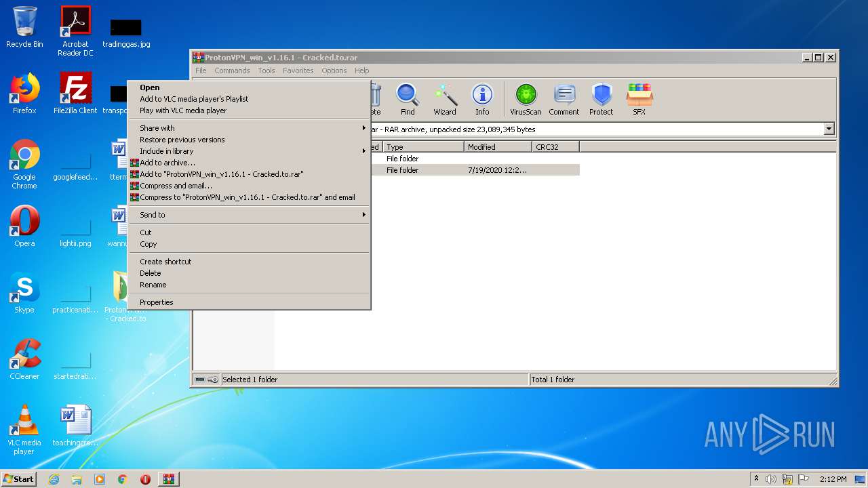Viewport: 868px width, 488px height.
Task: Expand the Include in library submenu
Action: point(249,151)
